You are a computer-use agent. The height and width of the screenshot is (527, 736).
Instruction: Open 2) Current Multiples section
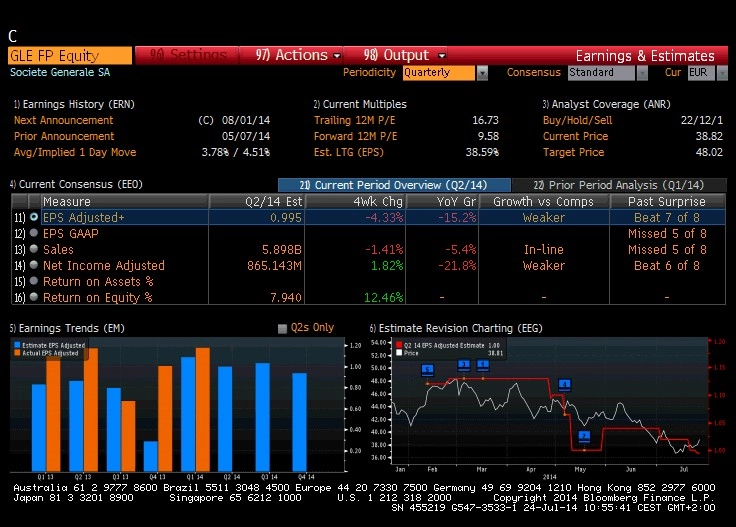pyautogui.click(x=360, y=104)
